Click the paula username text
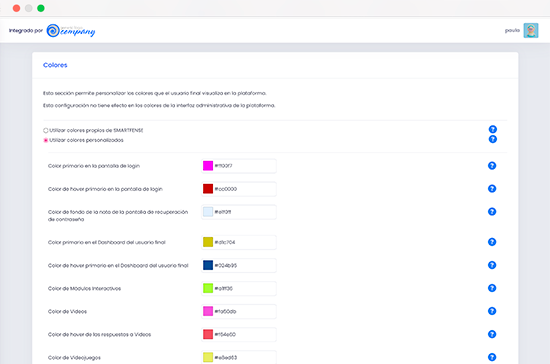The image size is (550, 364). tap(512, 31)
